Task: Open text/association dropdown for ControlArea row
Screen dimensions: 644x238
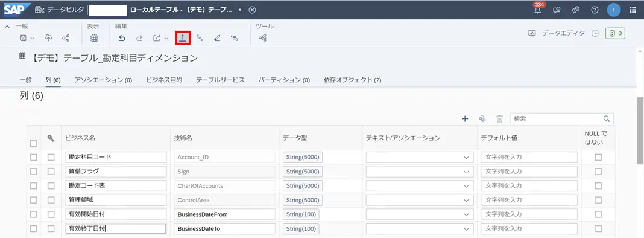Action: (x=466, y=200)
